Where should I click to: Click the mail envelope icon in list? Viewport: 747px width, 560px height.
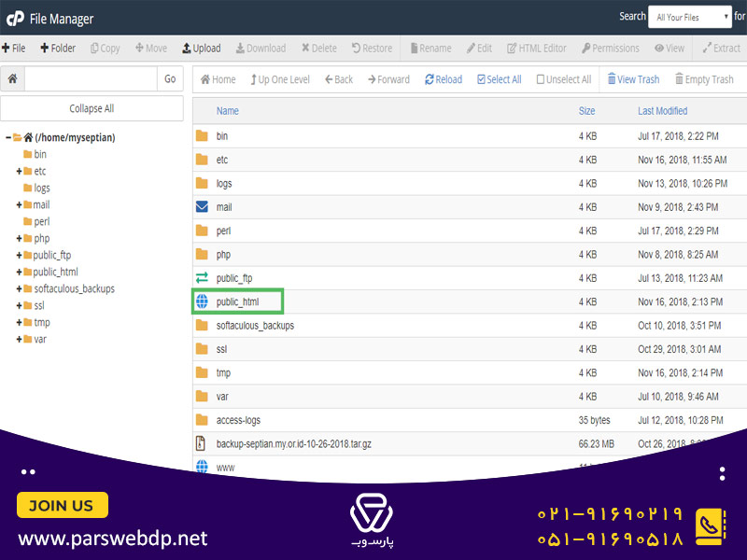(202, 206)
